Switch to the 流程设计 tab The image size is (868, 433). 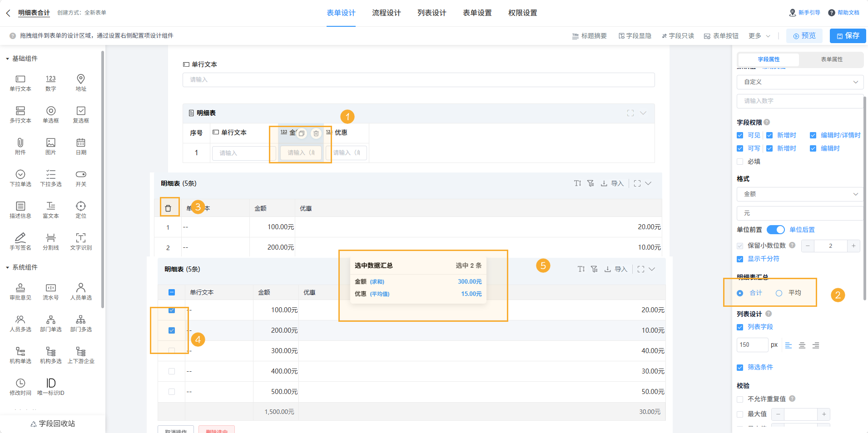point(387,13)
